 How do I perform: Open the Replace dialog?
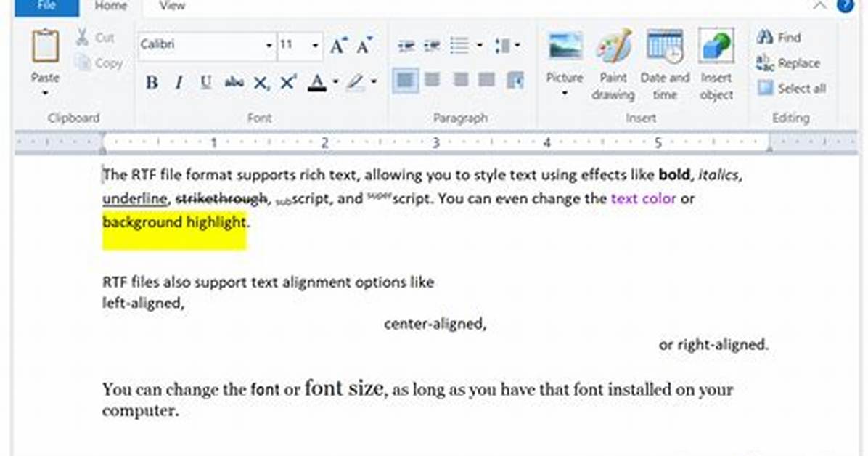pos(788,62)
